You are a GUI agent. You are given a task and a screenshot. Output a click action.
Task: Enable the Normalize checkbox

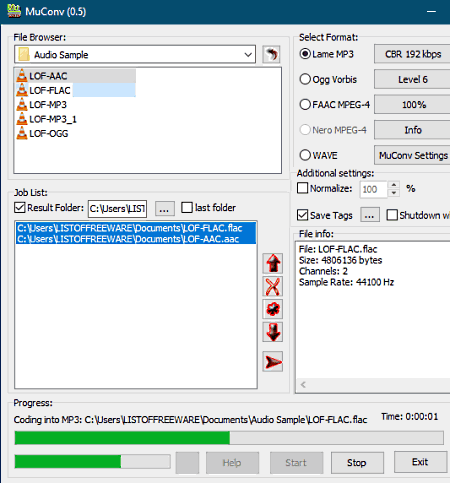pyautogui.click(x=302, y=188)
